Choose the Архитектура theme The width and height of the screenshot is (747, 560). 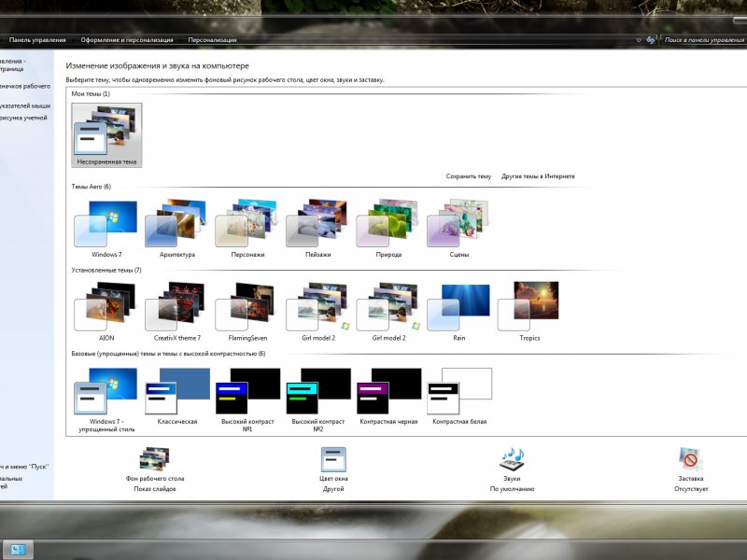coord(177,229)
